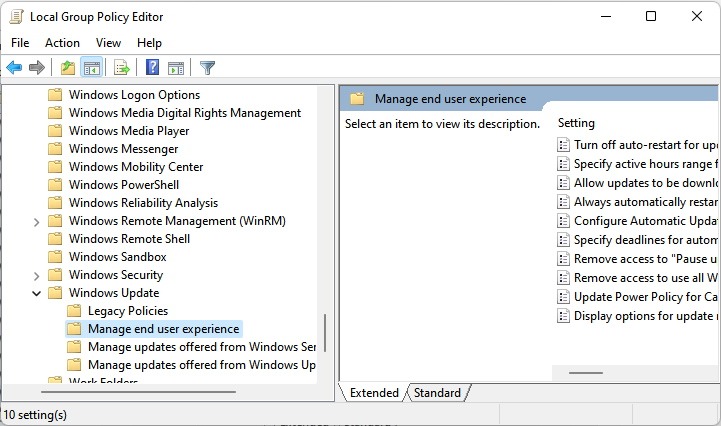
Task: Click the Windows Media Player folder icon
Action: click(55, 131)
